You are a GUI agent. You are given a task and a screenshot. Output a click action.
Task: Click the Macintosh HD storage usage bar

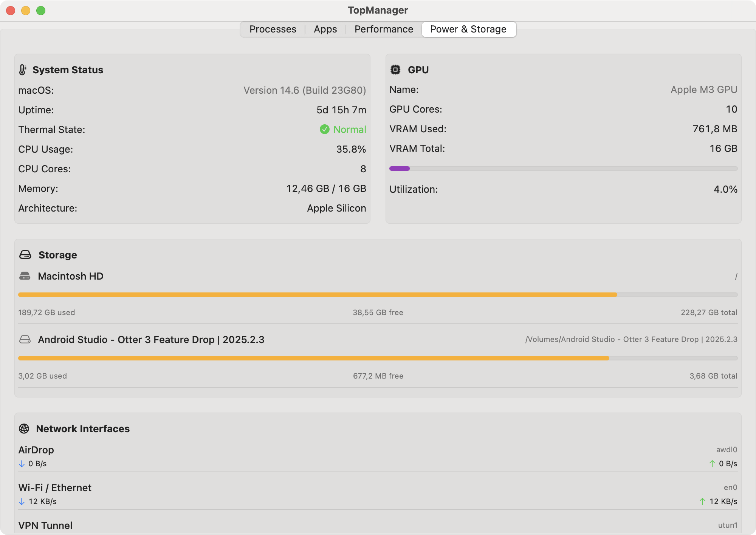318,295
